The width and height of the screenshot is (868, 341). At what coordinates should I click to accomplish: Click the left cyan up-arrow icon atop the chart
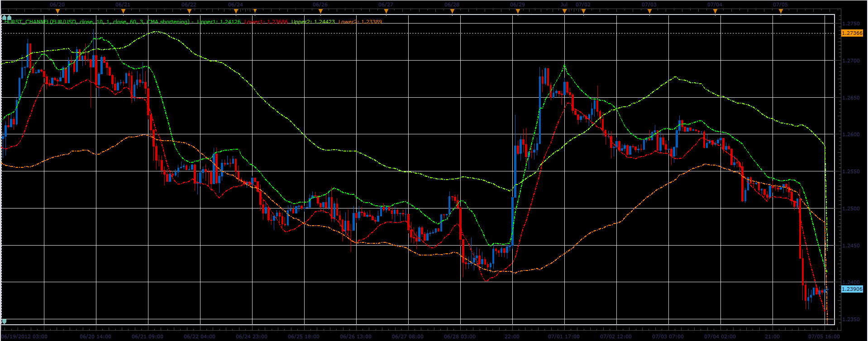tap(4, 18)
